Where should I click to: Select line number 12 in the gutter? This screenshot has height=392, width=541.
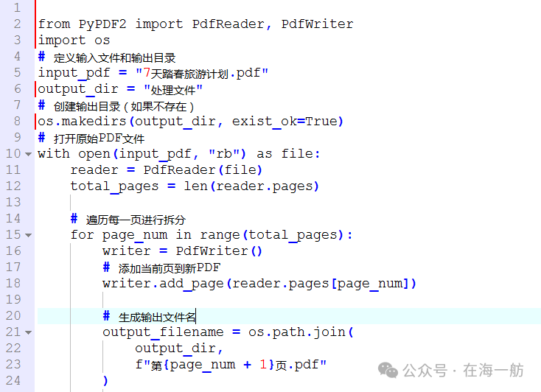click(x=13, y=186)
